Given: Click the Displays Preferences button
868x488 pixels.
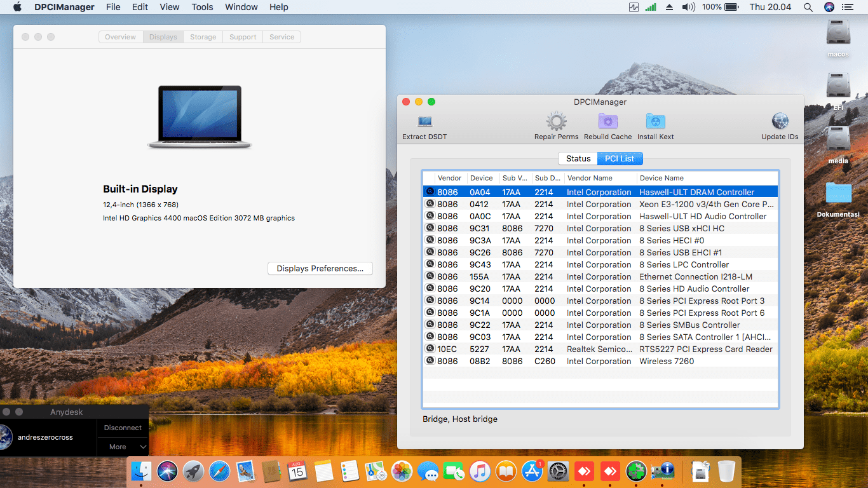Looking at the screenshot, I should click(x=320, y=269).
